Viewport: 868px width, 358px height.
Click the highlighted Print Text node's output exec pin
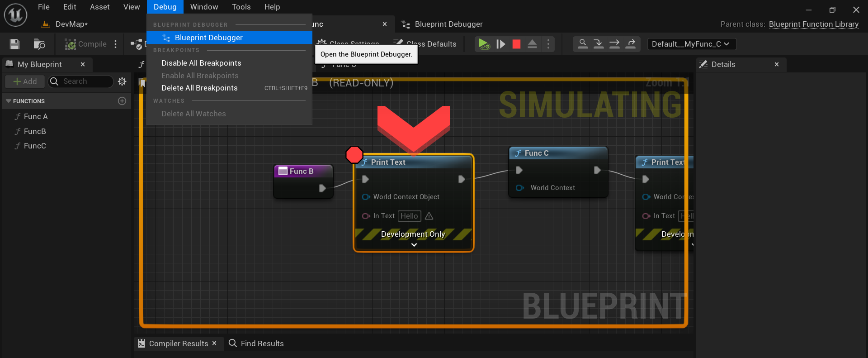point(462,179)
